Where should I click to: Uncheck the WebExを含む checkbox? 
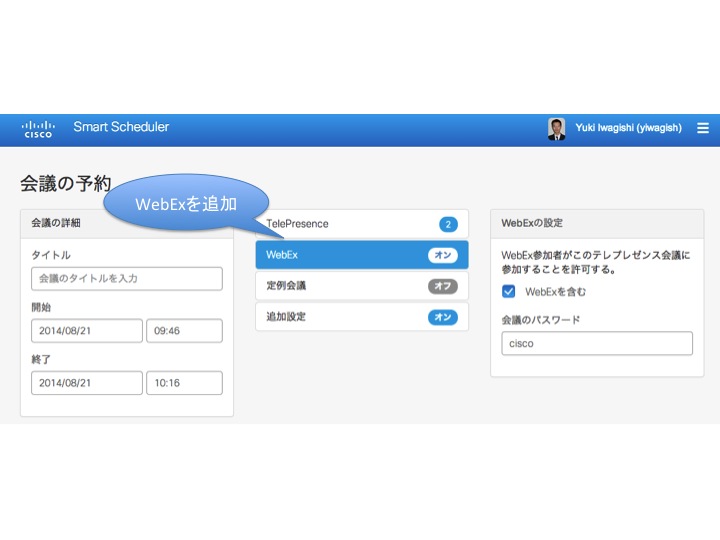(509, 292)
